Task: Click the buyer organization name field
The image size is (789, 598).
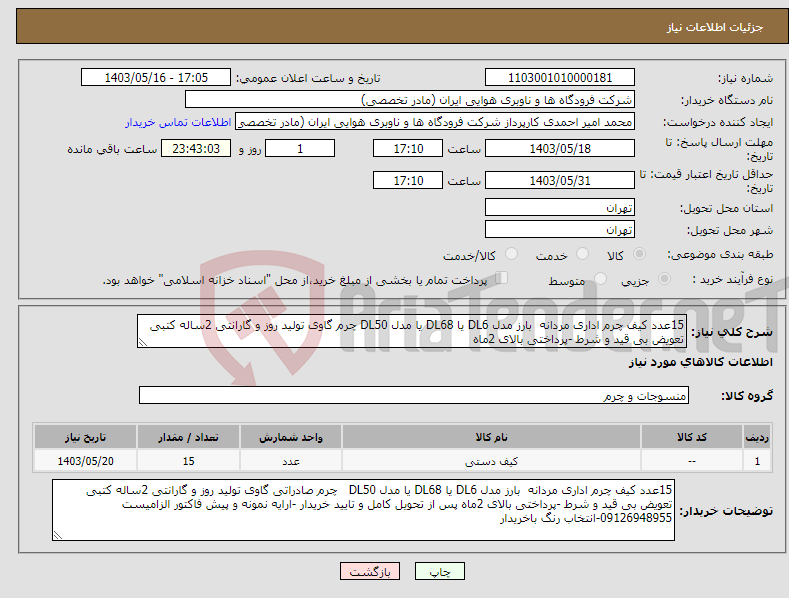Action: (410, 99)
